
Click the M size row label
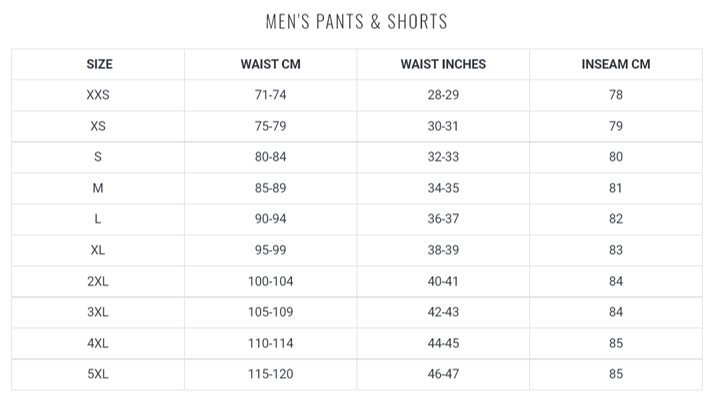tap(98, 188)
